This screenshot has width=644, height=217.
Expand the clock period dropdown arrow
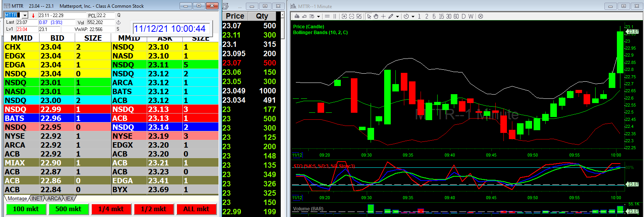pyautogui.click(x=413, y=16)
